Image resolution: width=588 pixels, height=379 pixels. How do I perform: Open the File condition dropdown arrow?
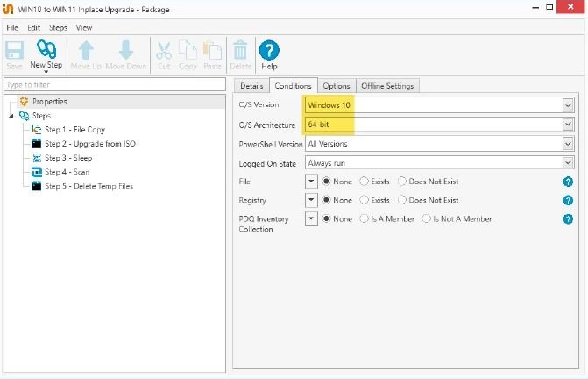click(311, 182)
